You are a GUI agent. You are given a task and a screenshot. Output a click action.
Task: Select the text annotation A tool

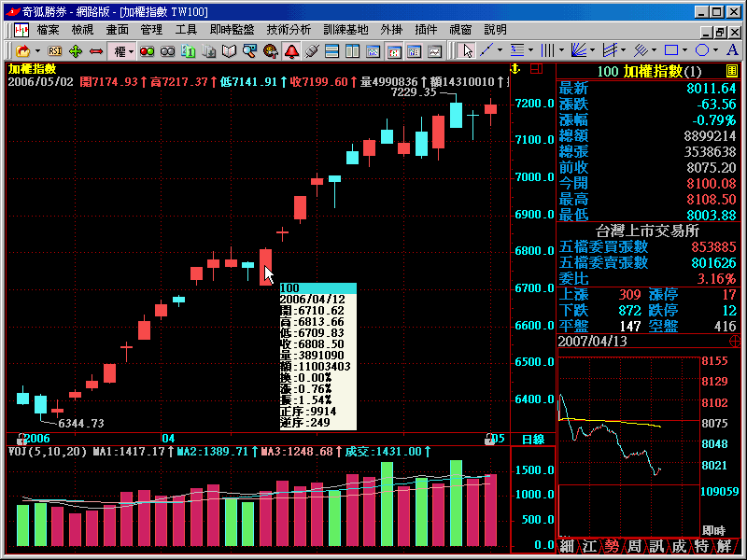pyautogui.click(x=733, y=50)
